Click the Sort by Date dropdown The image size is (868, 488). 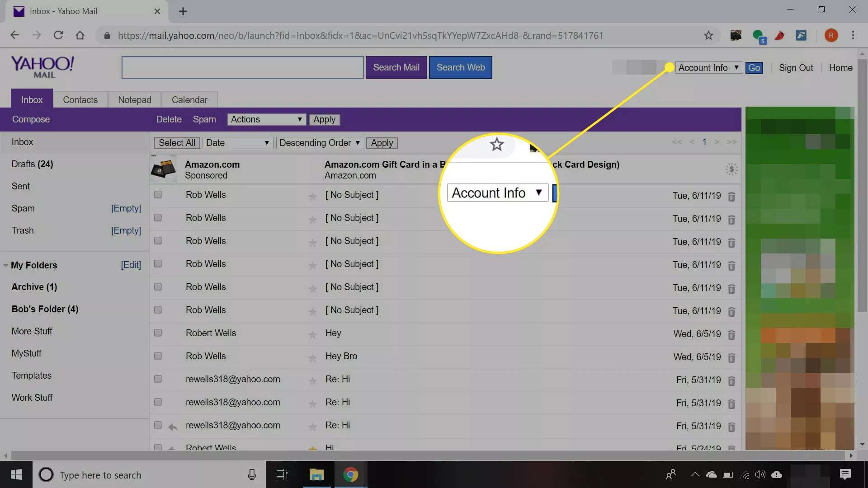[x=237, y=142]
